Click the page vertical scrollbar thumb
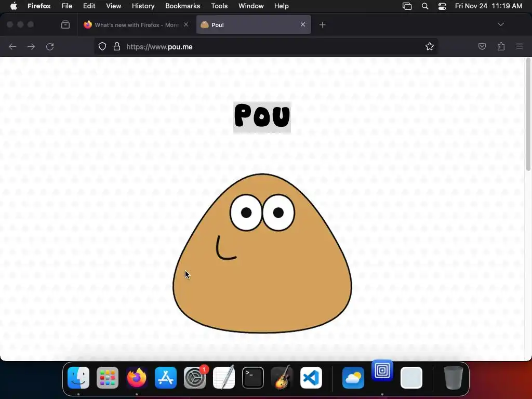The height and width of the screenshot is (399, 532). pos(528,115)
